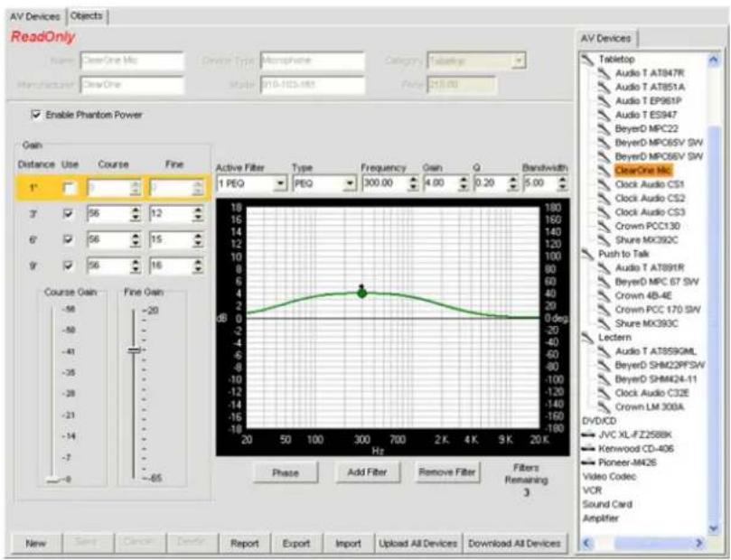Click the Course gain field for 3' distance
731x560 pixels.
tap(108, 214)
